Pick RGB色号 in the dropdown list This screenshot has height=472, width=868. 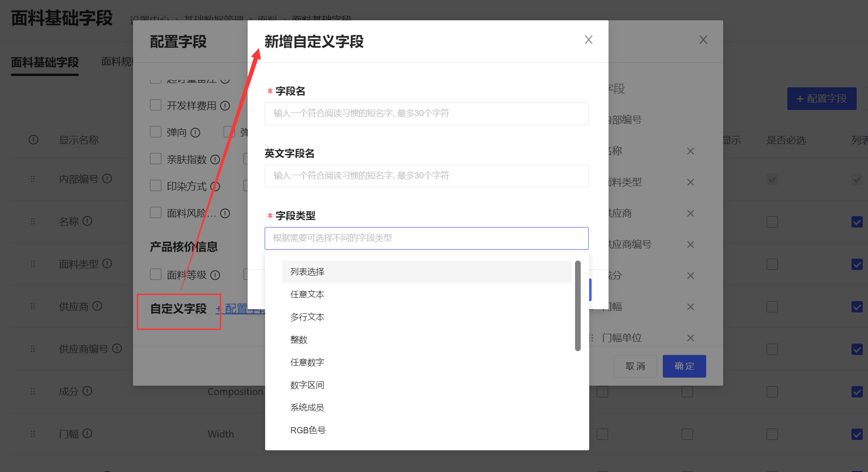point(308,430)
